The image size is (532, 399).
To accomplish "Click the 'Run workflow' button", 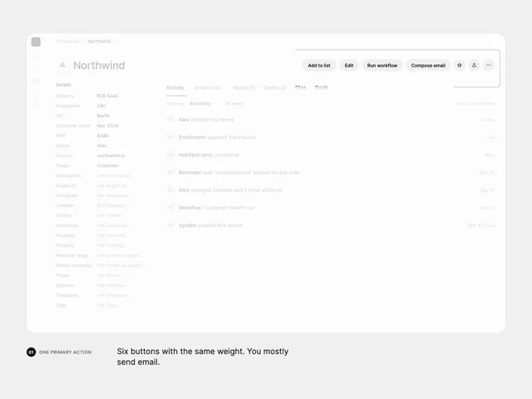I will pyautogui.click(x=382, y=65).
